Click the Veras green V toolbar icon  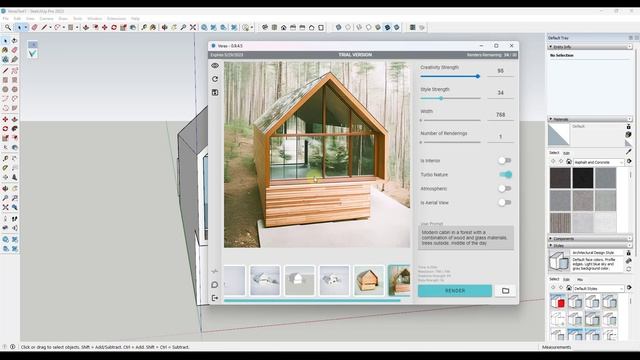33,53
